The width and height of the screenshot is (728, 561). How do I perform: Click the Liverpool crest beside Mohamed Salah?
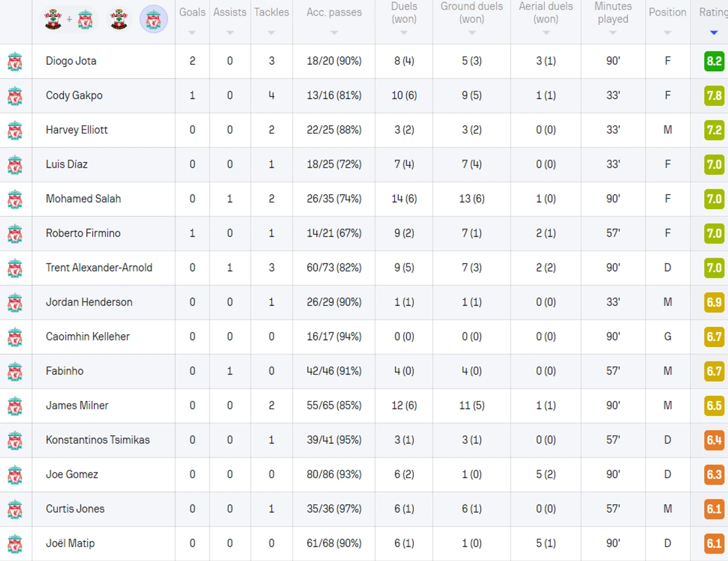[15, 199]
